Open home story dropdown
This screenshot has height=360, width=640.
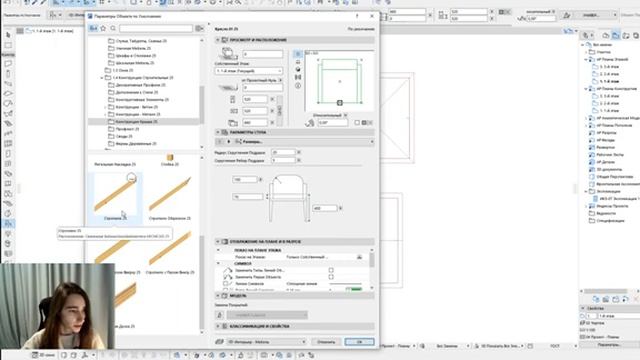[249, 71]
